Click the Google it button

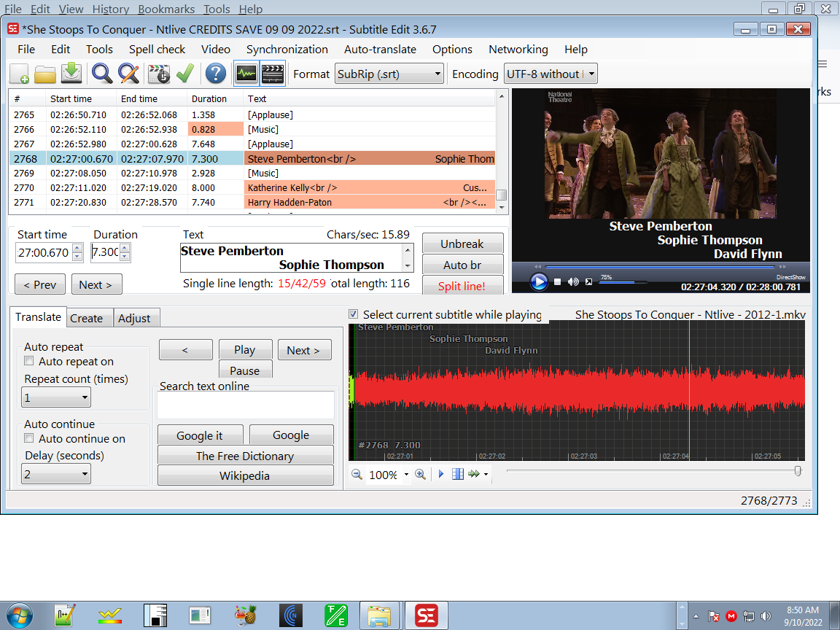click(200, 435)
